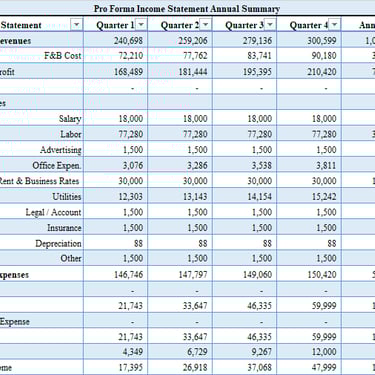Click net income value 26,918

point(195,367)
